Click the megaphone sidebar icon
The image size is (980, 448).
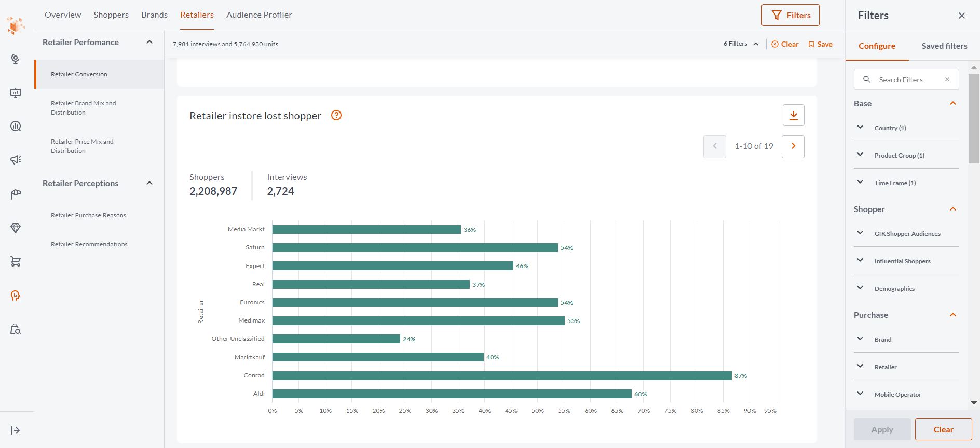pos(16,160)
